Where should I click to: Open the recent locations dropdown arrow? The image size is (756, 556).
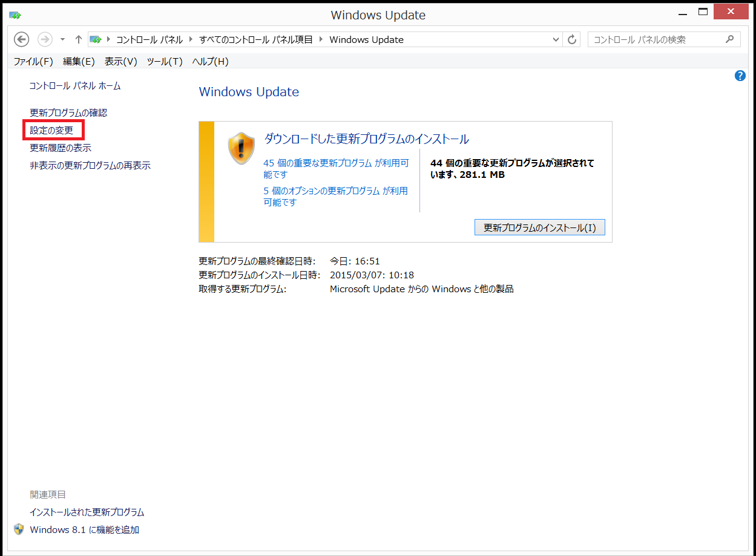coord(62,39)
